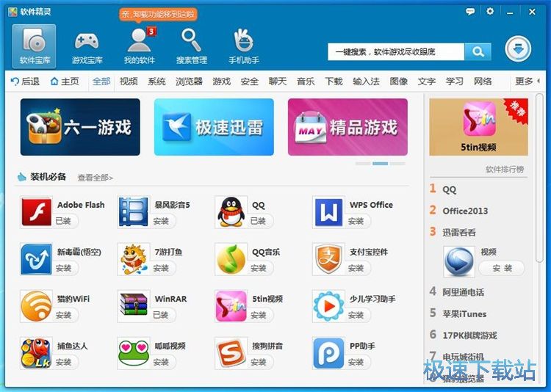
Task: Click the WinRAR icon
Action: coord(133,306)
